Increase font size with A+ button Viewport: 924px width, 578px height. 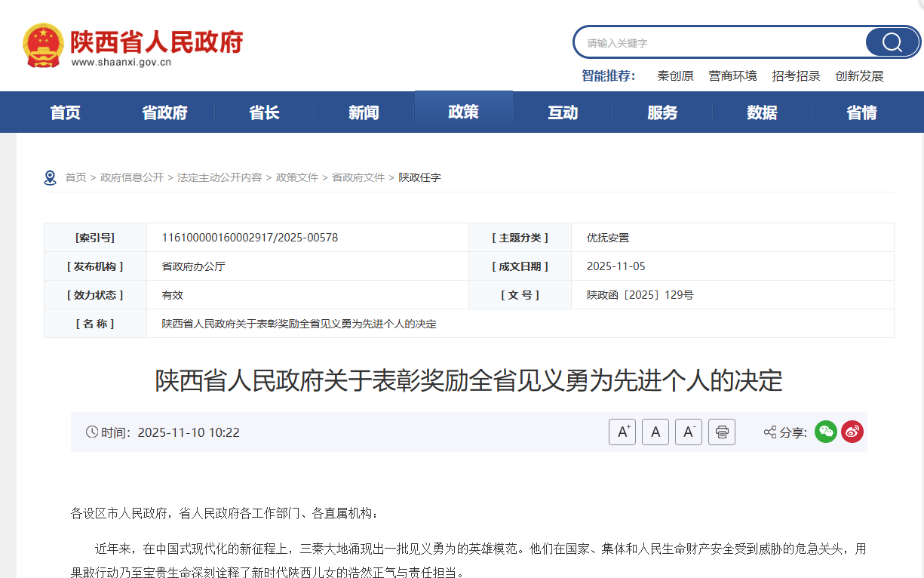click(x=622, y=432)
